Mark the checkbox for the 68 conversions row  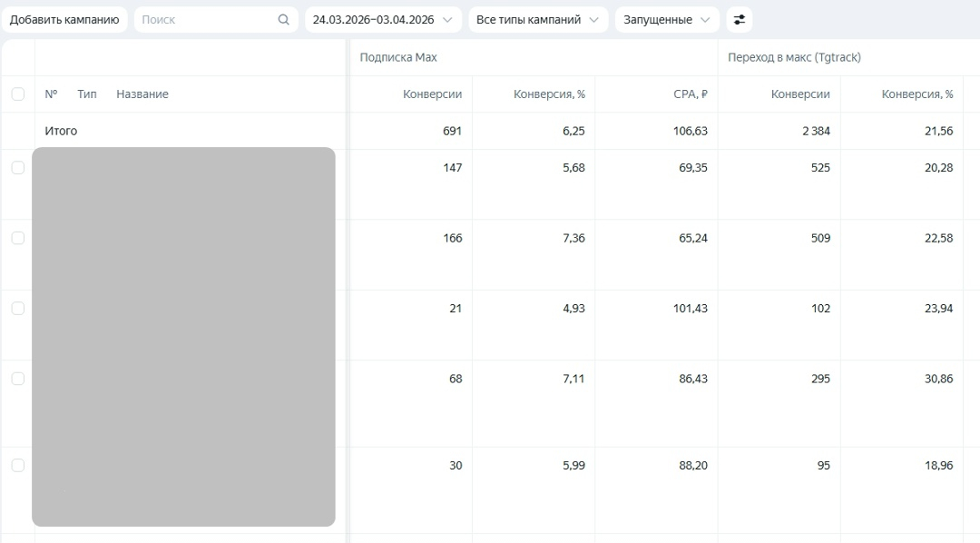coord(18,379)
